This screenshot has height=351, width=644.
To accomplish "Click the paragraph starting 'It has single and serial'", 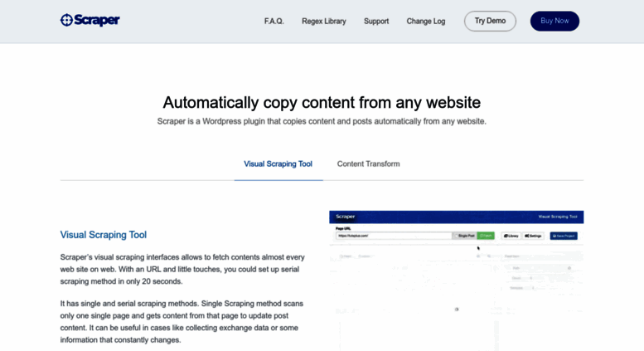I will pyautogui.click(x=182, y=322).
